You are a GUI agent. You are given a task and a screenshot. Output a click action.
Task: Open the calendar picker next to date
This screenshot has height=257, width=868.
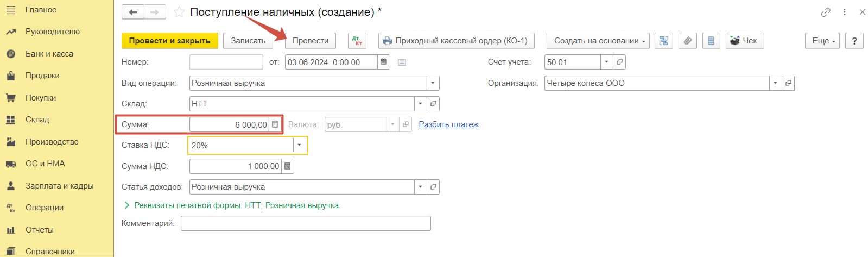pos(383,62)
